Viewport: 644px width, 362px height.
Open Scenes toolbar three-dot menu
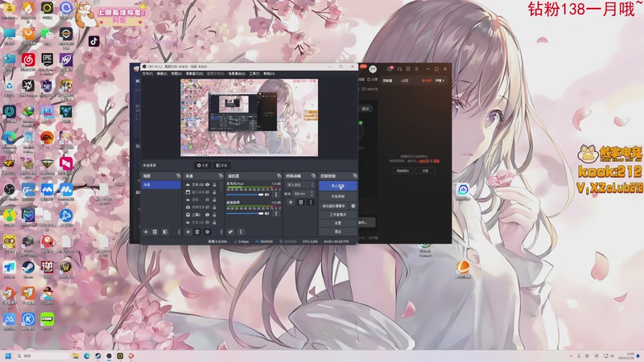click(179, 232)
